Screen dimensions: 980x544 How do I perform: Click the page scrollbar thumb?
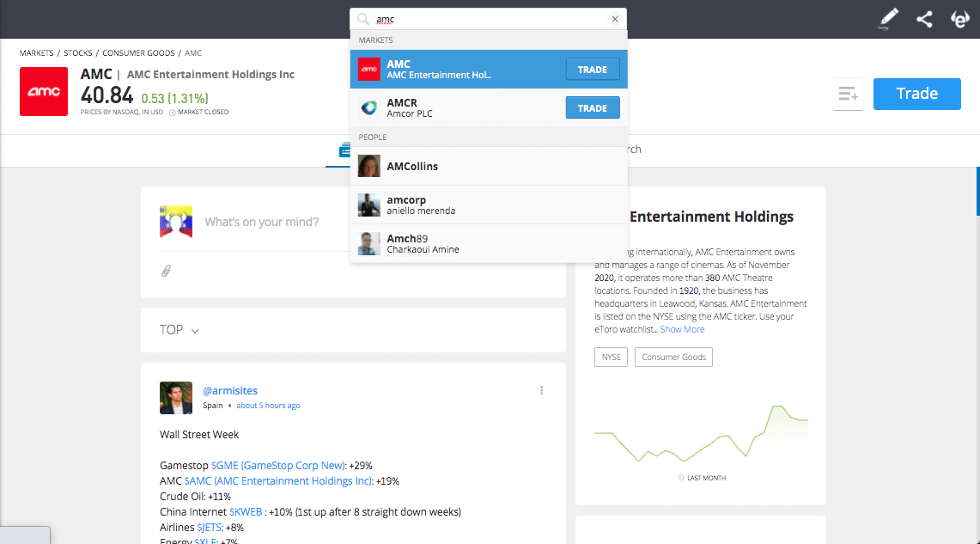(x=977, y=191)
